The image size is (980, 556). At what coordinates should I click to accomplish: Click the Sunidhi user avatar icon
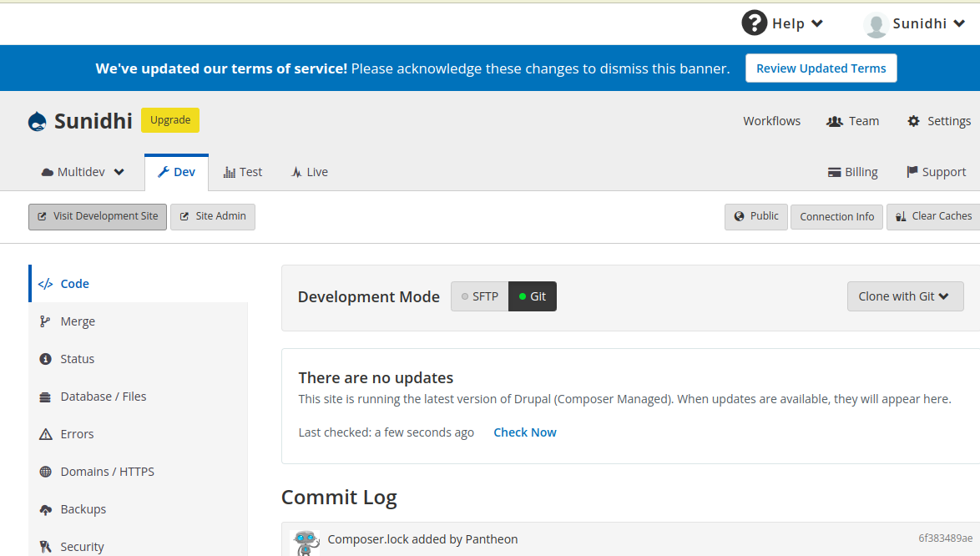pyautogui.click(x=876, y=25)
